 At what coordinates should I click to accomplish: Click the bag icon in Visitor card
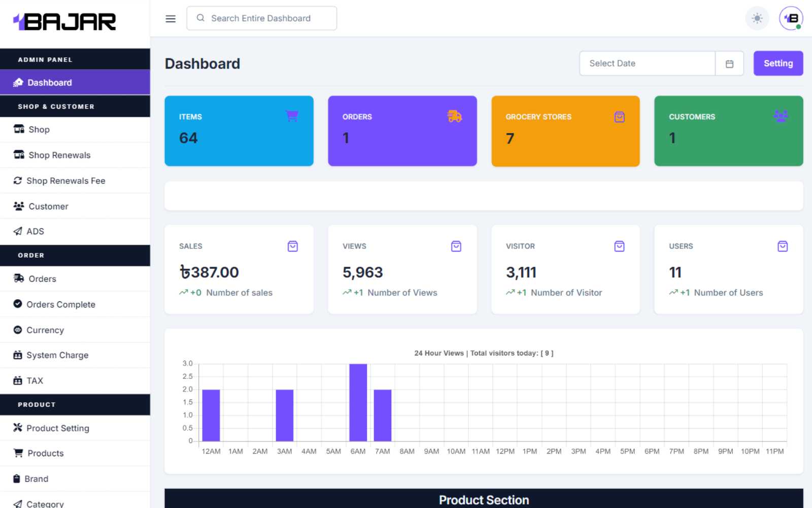619,246
